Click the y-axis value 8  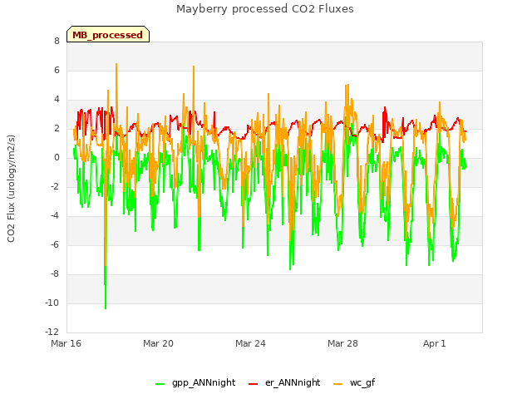(x=57, y=42)
